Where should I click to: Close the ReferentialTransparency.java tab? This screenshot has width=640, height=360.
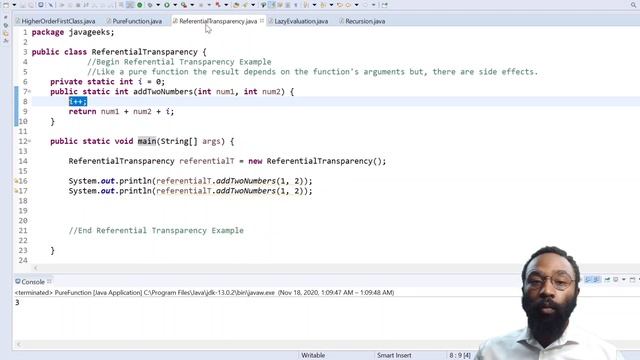(262, 20)
